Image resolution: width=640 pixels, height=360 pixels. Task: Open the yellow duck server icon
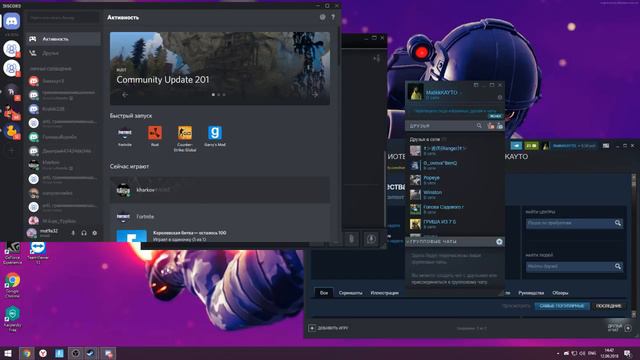point(12,131)
